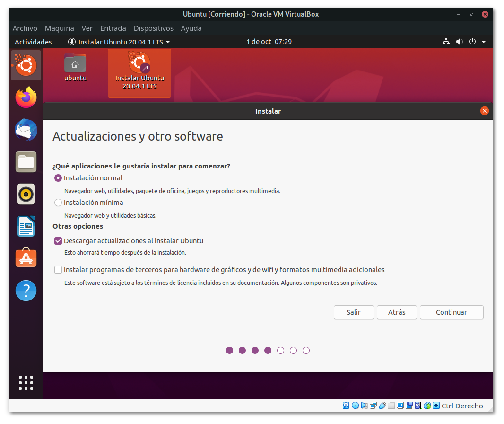The width and height of the screenshot is (504, 424).
Task: Open the system menu dropdown arrow in top bar
Action: (483, 42)
